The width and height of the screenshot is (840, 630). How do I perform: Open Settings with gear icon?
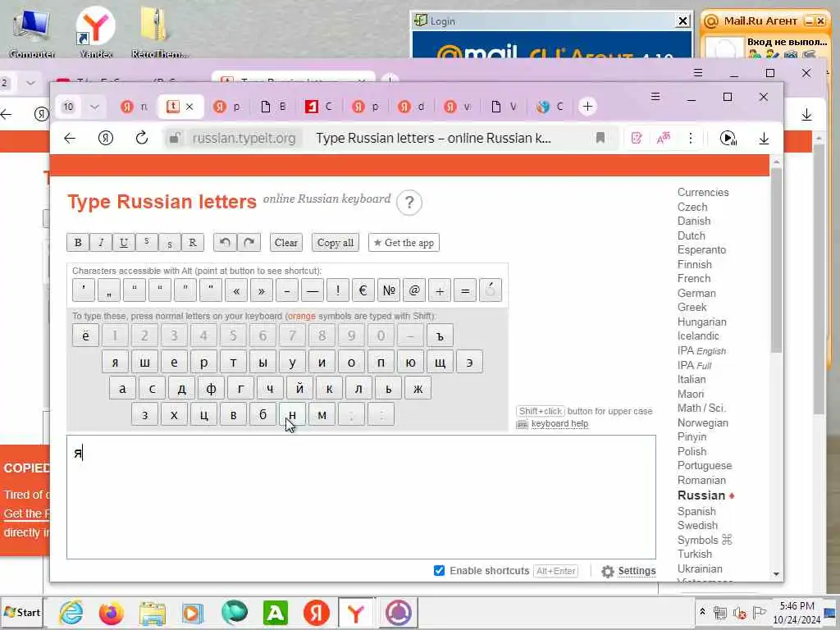point(628,571)
